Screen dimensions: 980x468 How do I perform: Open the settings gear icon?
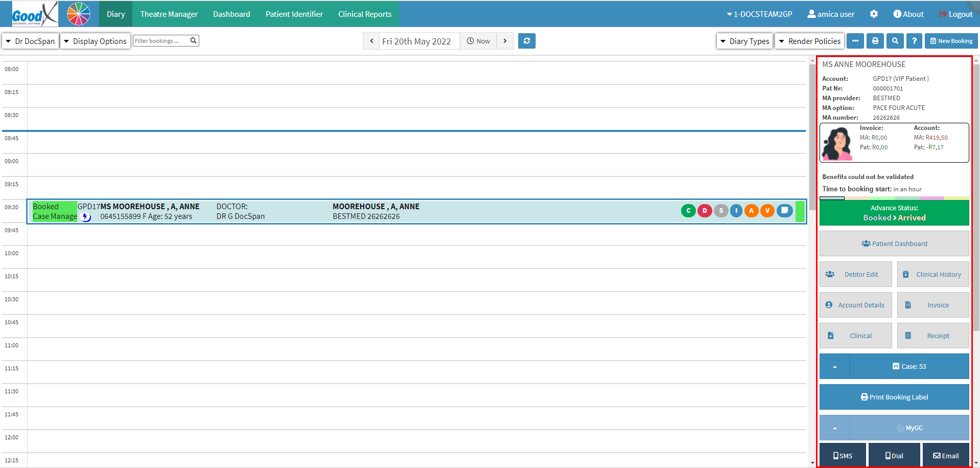coord(874,14)
